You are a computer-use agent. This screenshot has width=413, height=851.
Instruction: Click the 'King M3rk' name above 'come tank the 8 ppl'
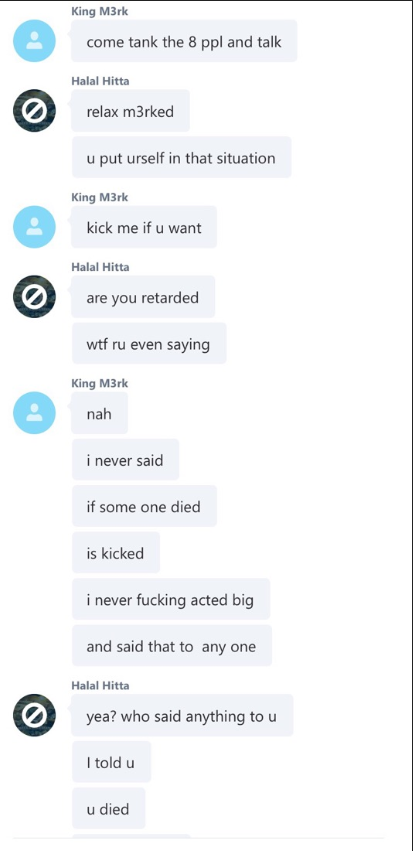click(100, 11)
